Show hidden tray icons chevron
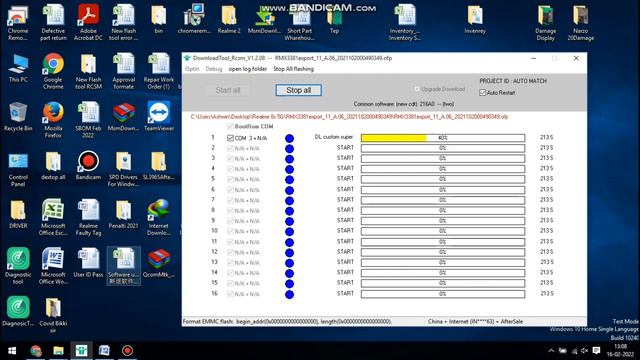The width and height of the screenshot is (640, 360). [x=551, y=351]
